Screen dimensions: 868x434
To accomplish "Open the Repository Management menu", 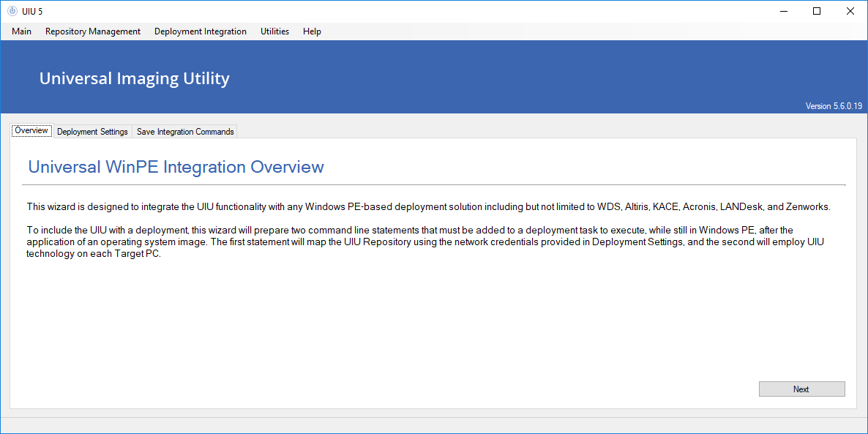I will pos(93,31).
